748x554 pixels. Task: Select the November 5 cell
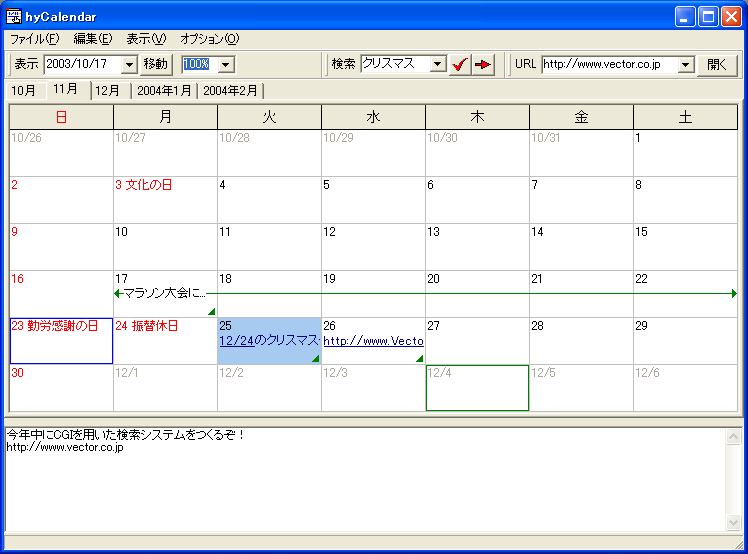[x=373, y=200]
